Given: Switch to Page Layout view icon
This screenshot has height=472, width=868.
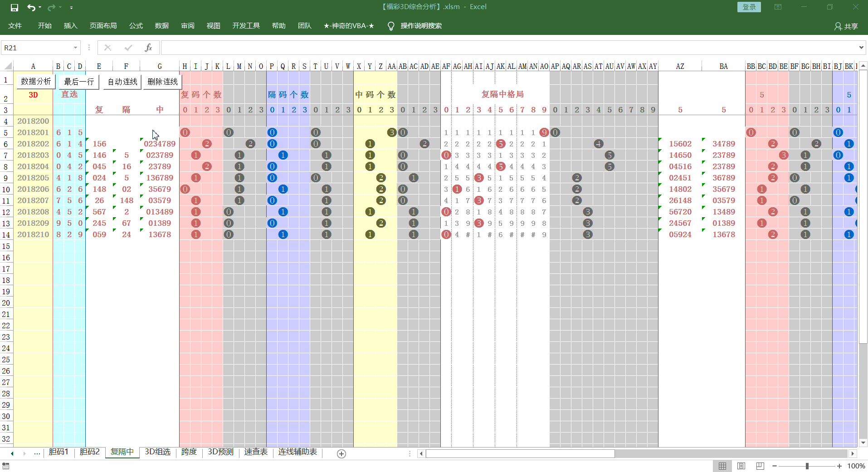Looking at the screenshot, I should [741, 466].
